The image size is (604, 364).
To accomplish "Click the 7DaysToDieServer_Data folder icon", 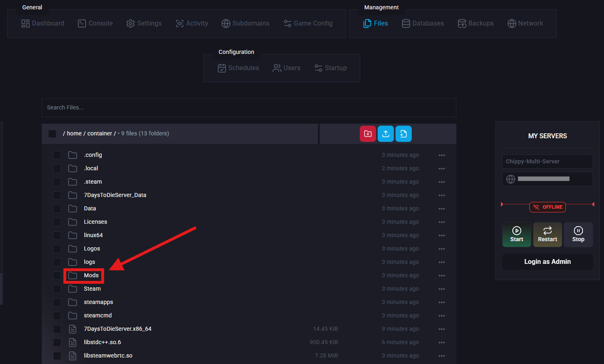I will [x=73, y=195].
